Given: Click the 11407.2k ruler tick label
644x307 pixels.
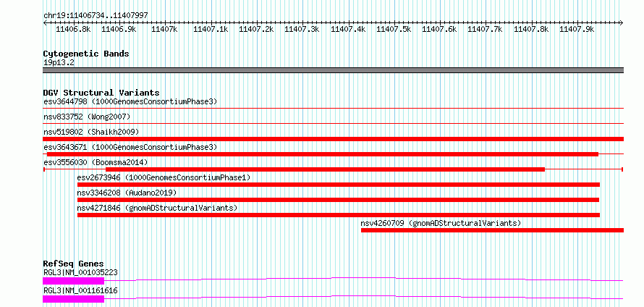Looking at the screenshot, I should point(256,29).
